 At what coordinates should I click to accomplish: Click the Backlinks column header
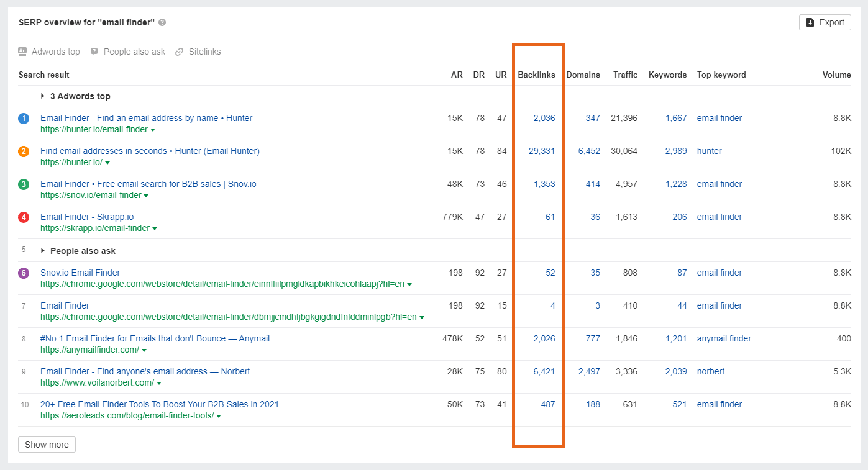[x=536, y=75]
